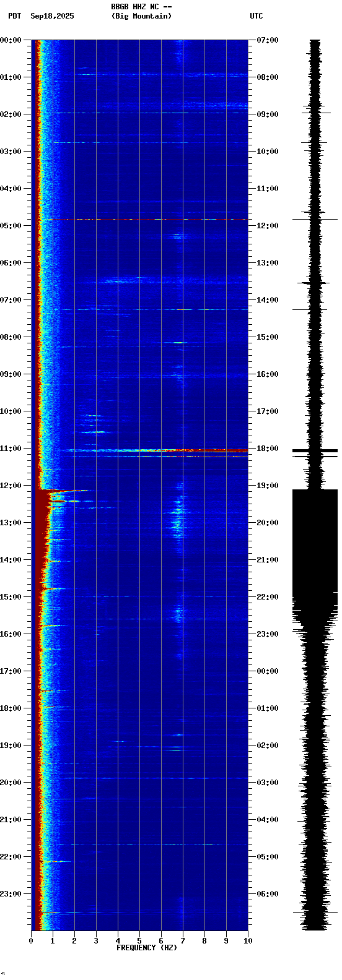Click the '00:00' PDT label on left axis
This screenshot has width=342, height=980.
tap(10, 40)
